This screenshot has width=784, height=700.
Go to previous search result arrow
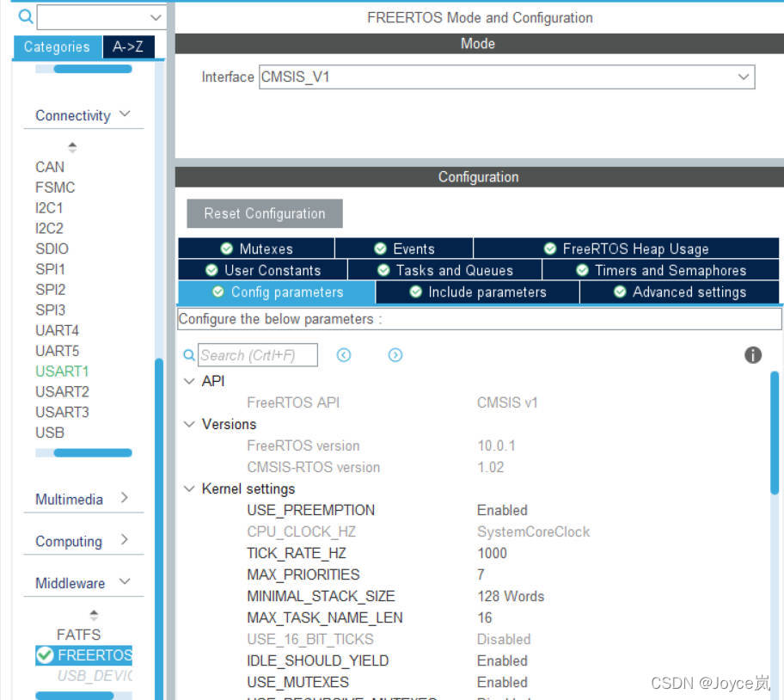tap(344, 355)
